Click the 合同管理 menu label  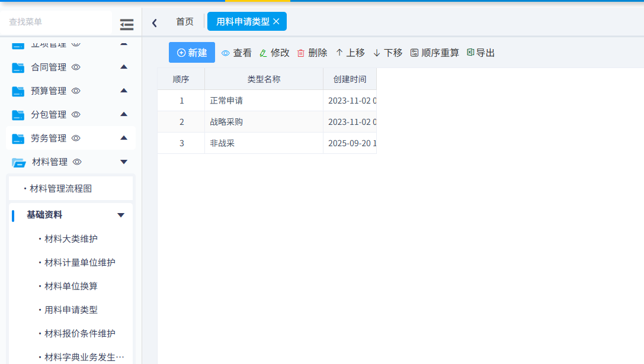coord(49,67)
